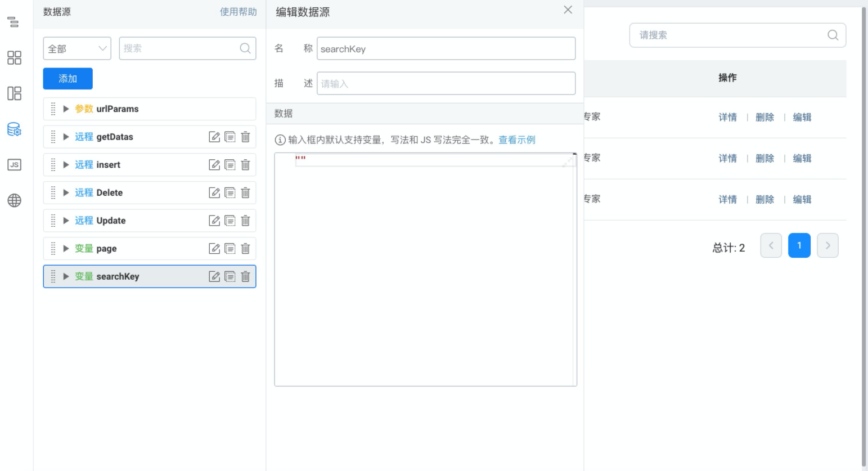Expand the getDatas item
The width and height of the screenshot is (868, 471).
click(66, 137)
